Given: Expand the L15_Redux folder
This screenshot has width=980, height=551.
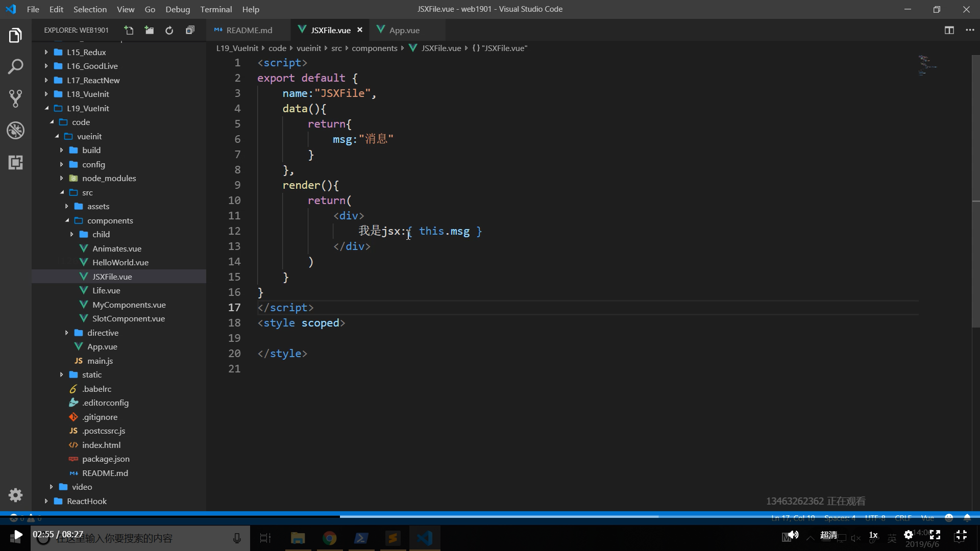Looking at the screenshot, I should click(x=46, y=52).
